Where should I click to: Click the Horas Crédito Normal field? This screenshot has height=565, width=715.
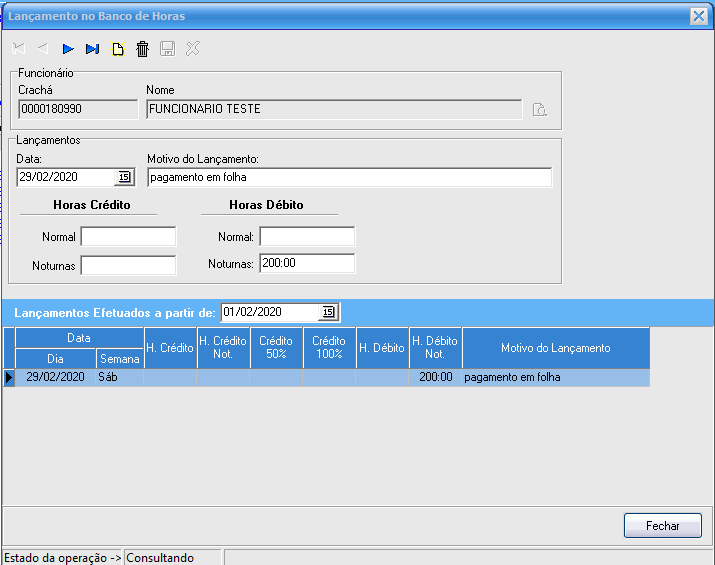tap(128, 237)
